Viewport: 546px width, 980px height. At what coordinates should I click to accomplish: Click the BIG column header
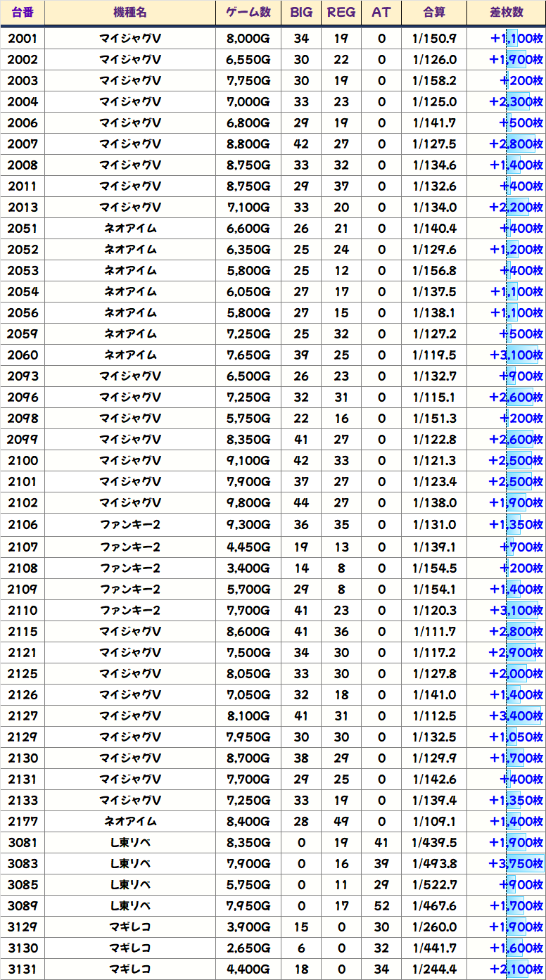coord(301,13)
